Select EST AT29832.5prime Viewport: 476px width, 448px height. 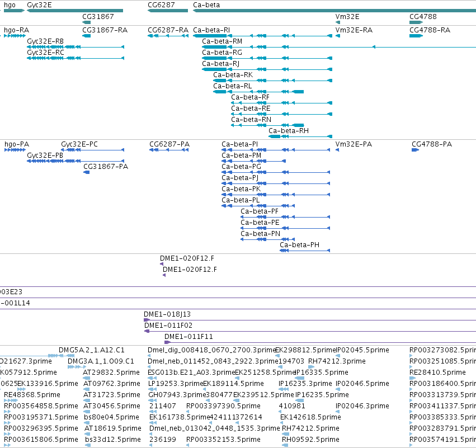pos(87,378)
